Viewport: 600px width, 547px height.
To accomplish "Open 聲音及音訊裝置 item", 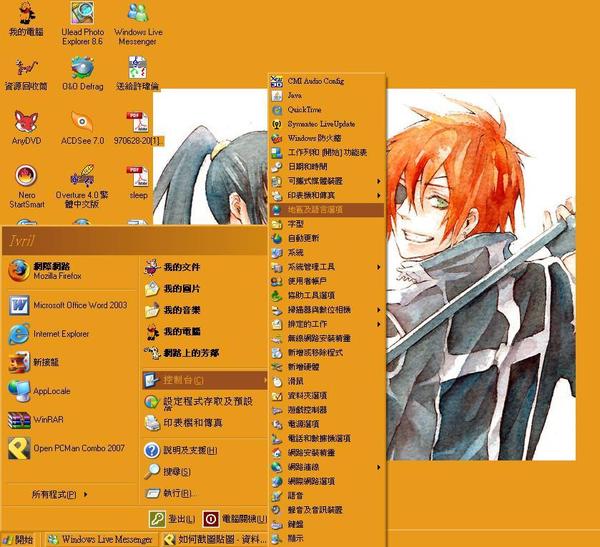I will pyautogui.click(x=327, y=510).
